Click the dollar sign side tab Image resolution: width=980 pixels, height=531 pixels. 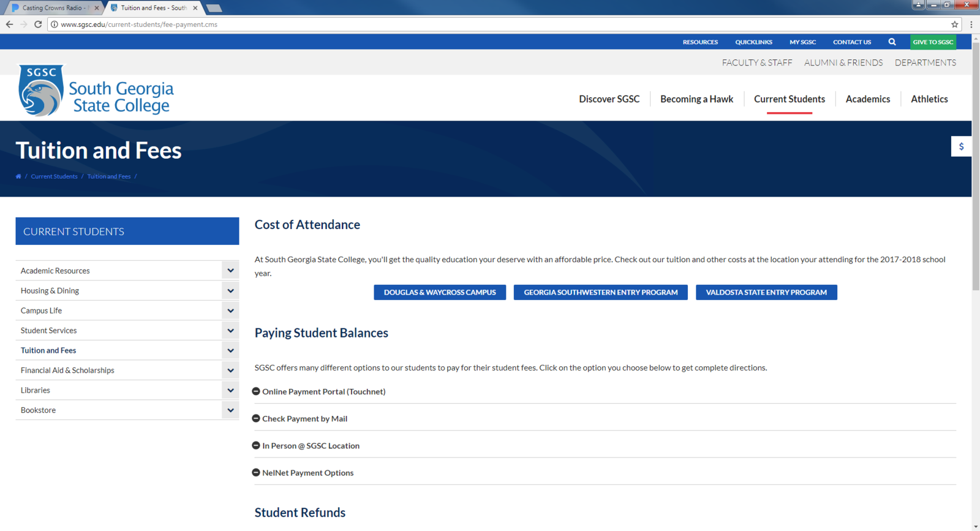tap(961, 147)
